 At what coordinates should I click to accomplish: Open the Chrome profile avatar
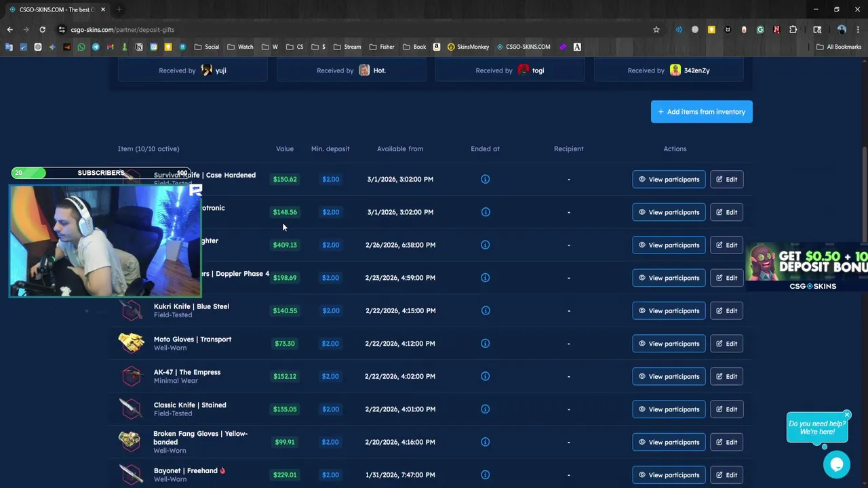tap(842, 30)
